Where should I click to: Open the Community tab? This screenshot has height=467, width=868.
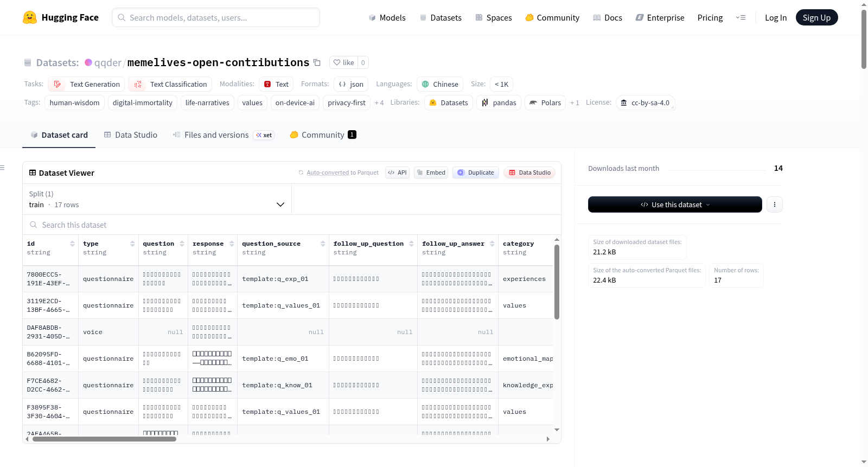point(323,135)
